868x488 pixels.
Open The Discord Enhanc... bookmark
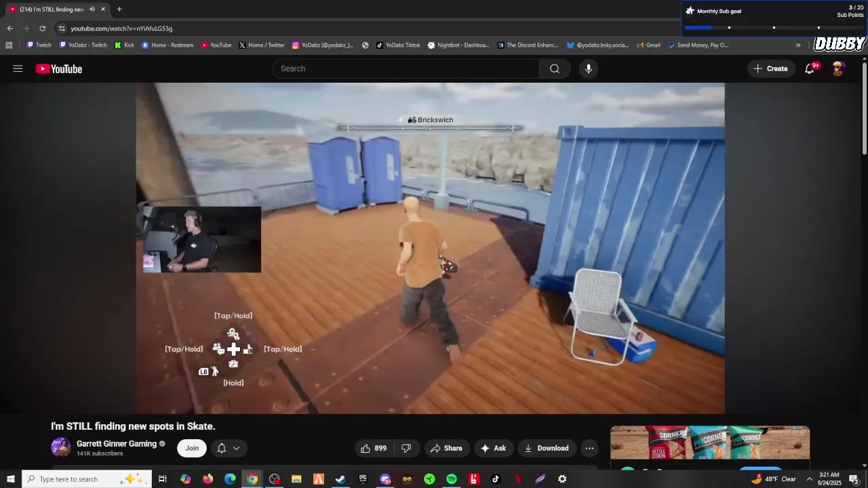tap(528, 45)
